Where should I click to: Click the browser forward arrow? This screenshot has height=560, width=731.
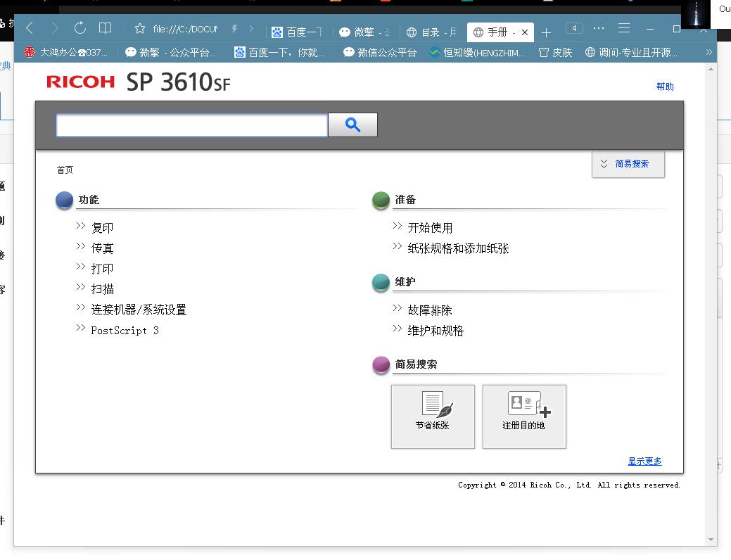(x=55, y=28)
